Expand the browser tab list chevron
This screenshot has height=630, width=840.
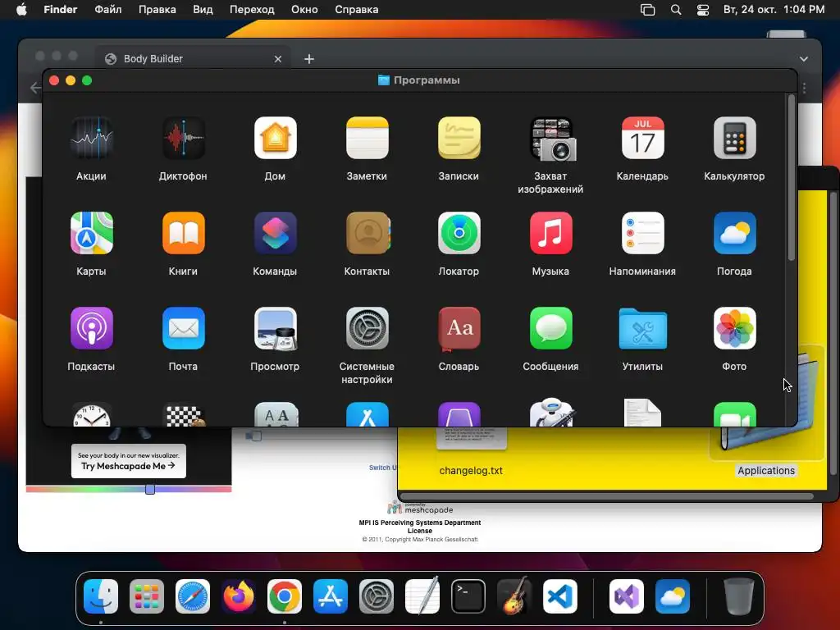tap(804, 59)
